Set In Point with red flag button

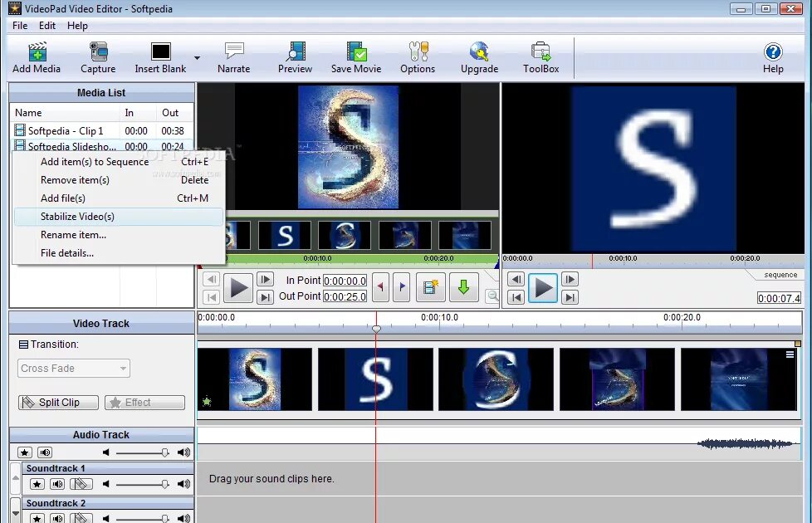380,287
